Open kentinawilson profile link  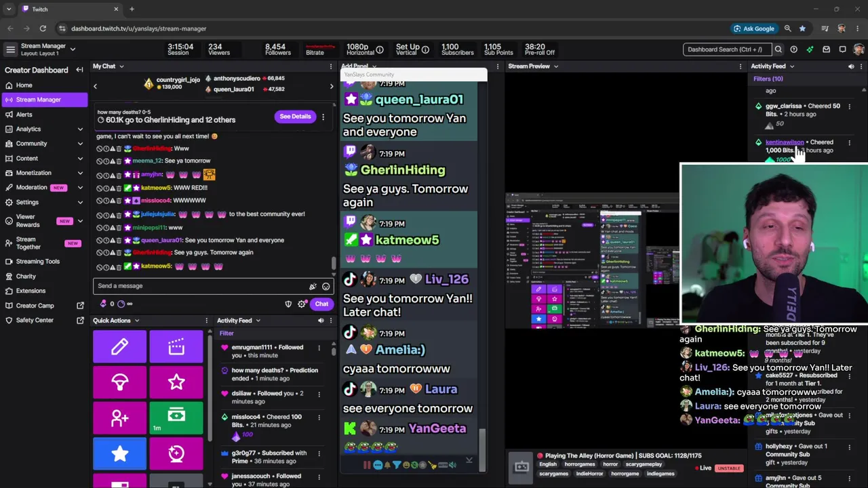coord(785,142)
